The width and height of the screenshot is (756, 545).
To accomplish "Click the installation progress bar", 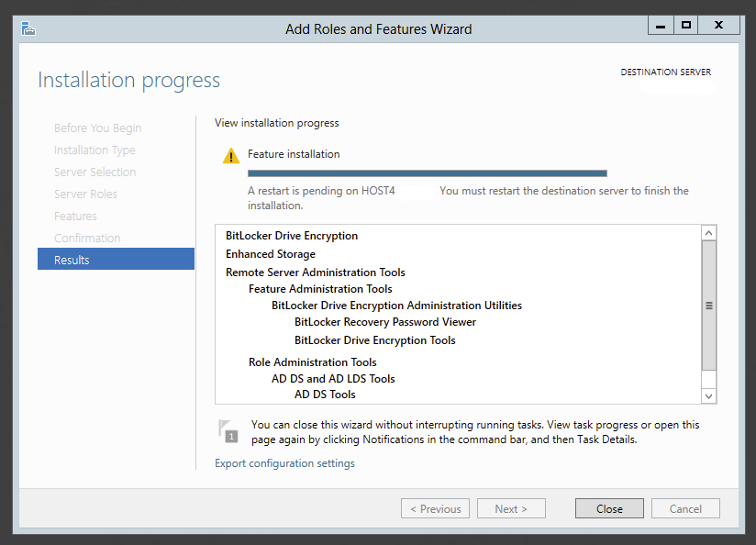I will (427, 172).
